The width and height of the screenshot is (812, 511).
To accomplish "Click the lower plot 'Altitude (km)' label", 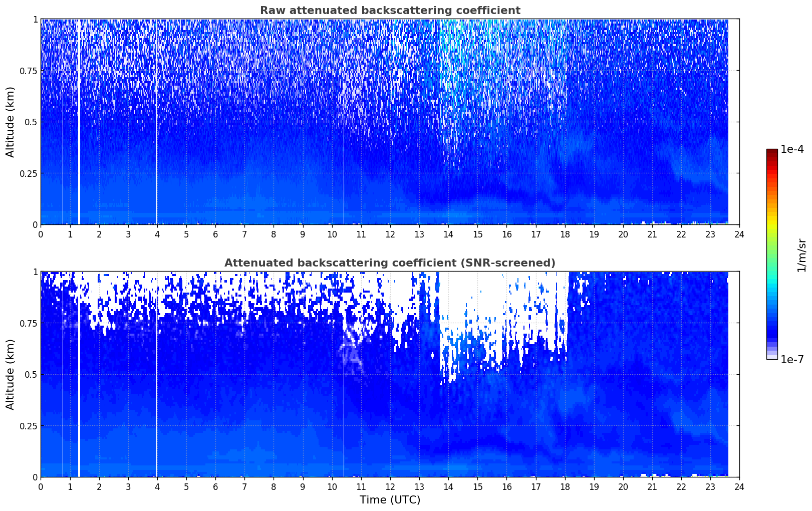I will 10,374.
